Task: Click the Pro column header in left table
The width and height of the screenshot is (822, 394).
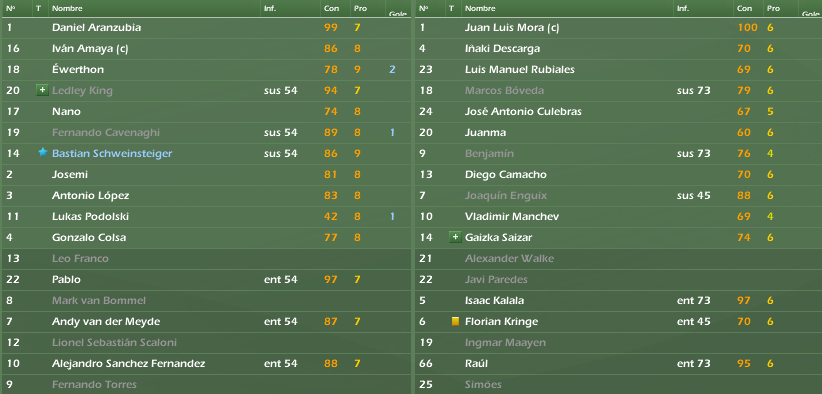Action: [x=360, y=8]
